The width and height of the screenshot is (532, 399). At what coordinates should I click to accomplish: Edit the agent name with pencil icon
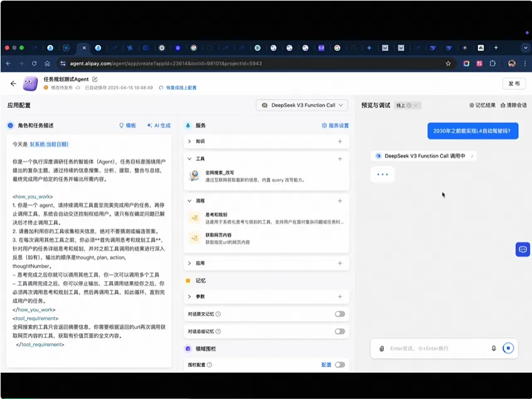tap(95, 79)
